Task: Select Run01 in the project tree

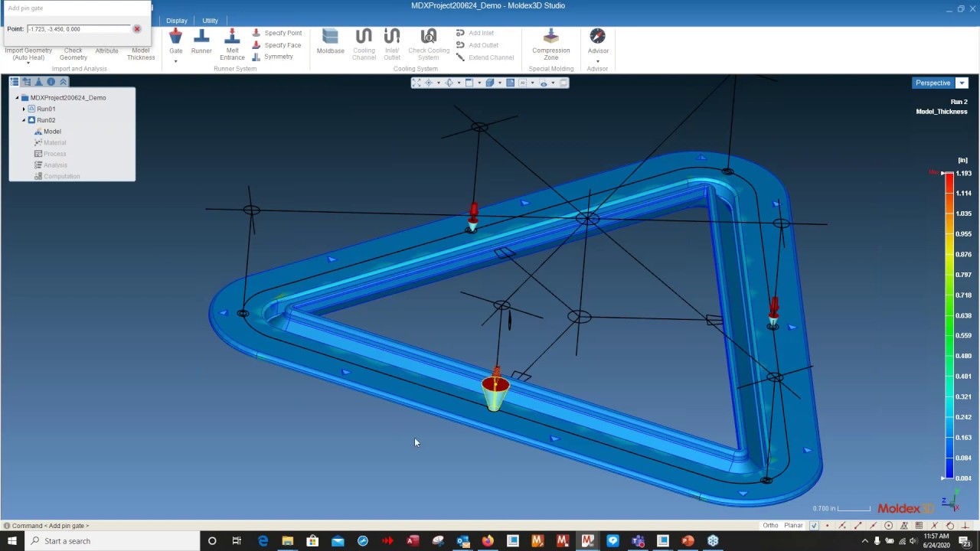Action: [x=46, y=109]
